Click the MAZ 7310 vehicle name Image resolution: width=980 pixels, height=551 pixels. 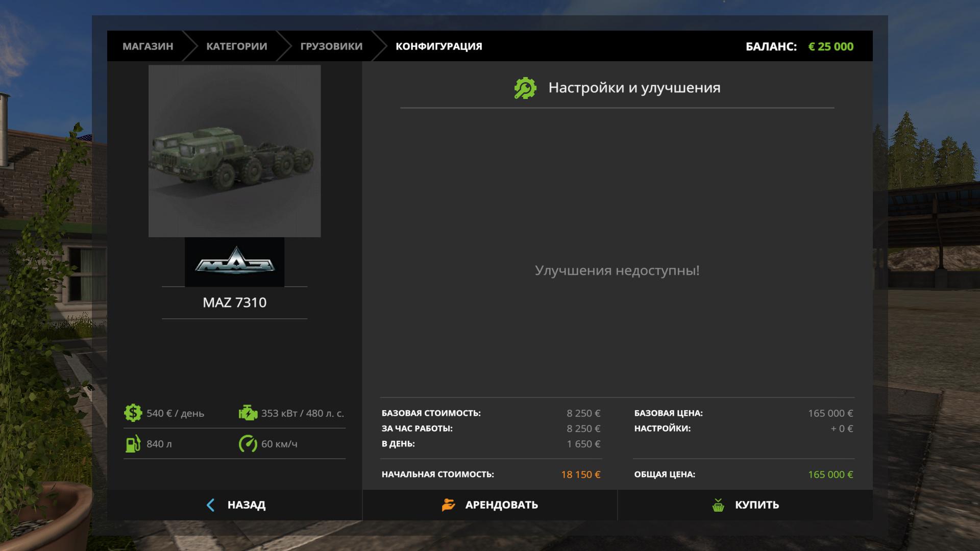click(x=234, y=303)
